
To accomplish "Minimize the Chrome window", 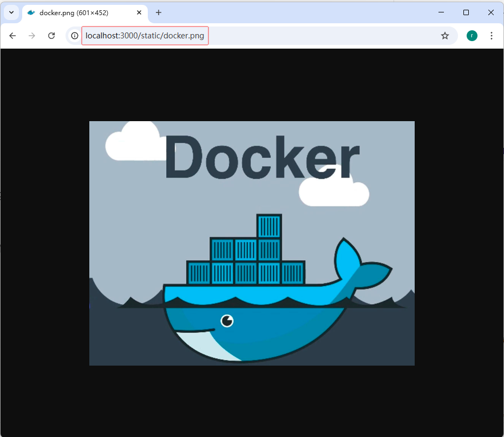I will click(441, 12).
